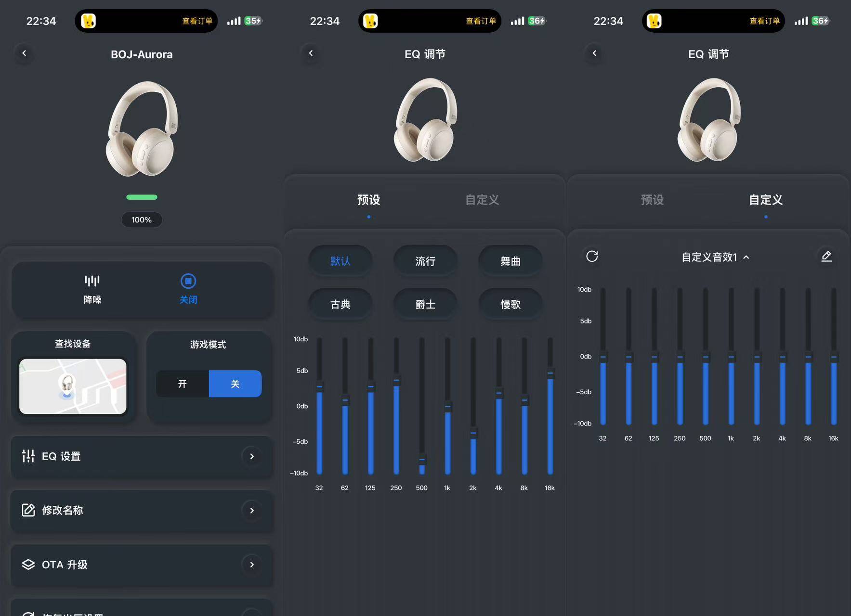Tap 查看订单 in the left status pill

point(197,21)
